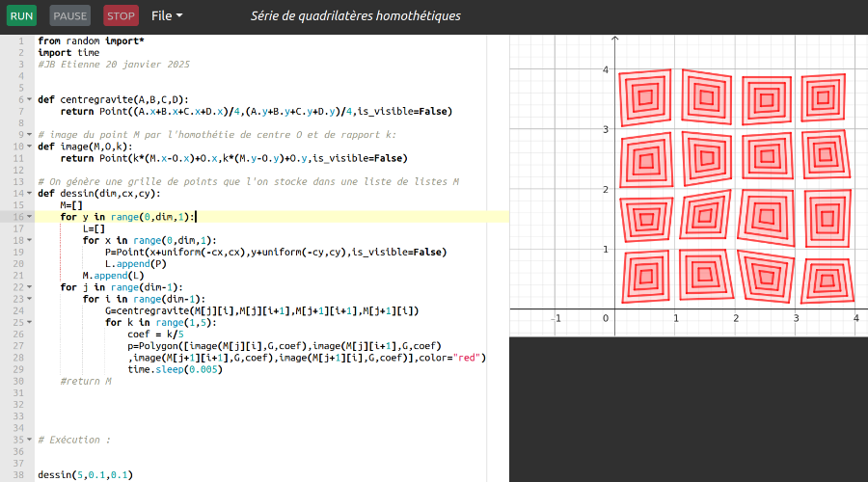Click x-axis label 0 at the graph origin

(606, 318)
